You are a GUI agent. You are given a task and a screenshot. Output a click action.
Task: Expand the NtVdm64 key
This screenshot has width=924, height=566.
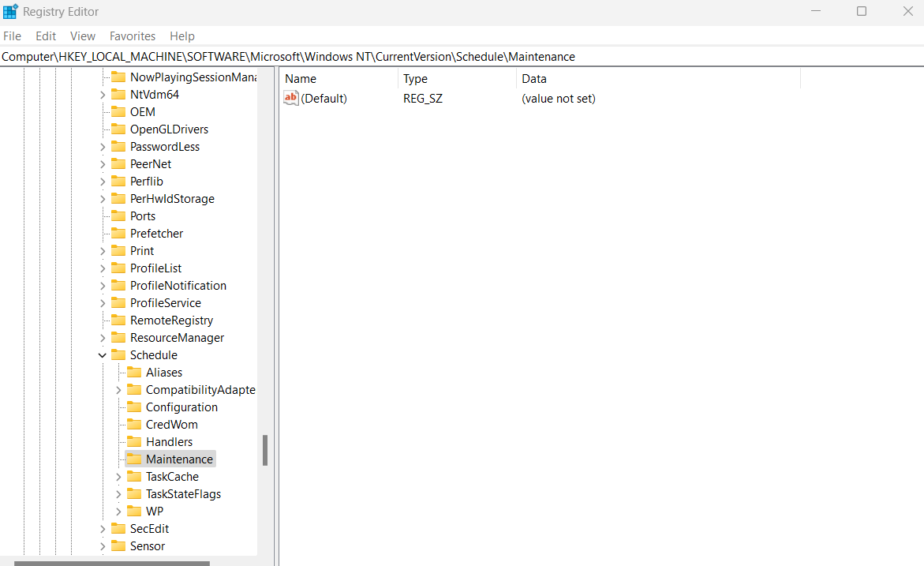[103, 95]
